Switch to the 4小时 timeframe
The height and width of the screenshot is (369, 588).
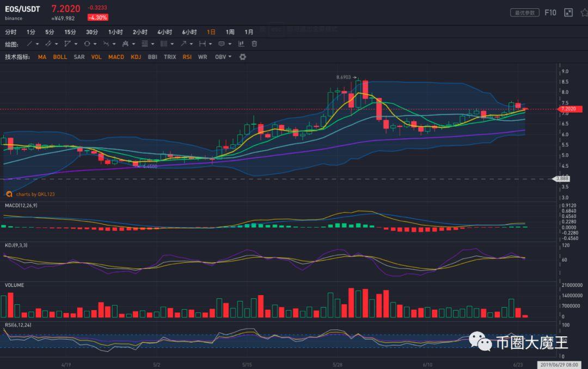pos(164,32)
